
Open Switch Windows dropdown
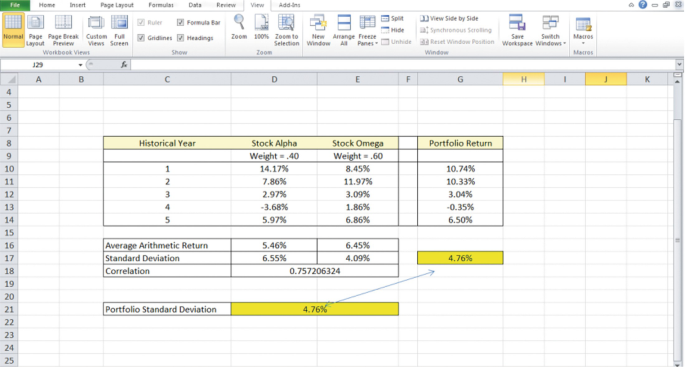point(550,30)
